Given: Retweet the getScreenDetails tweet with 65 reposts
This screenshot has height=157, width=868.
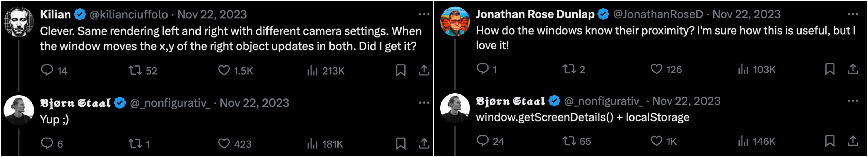Looking at the screenshot, I should coord(569,141).
